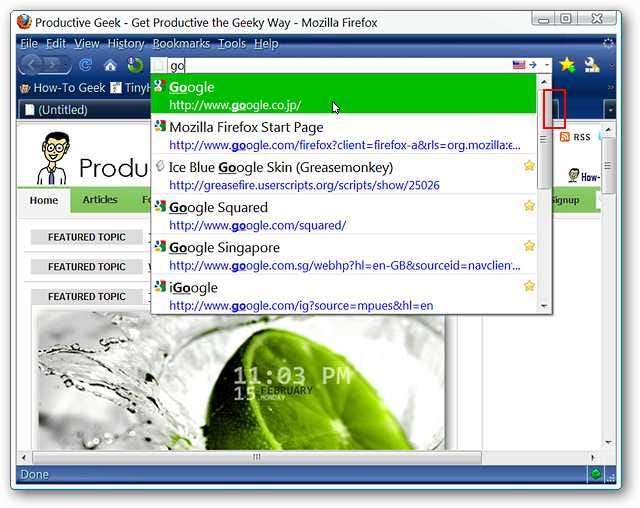Screen dimensions: 640x508
Task: Open the History menu
Action: click(x=126, y=43)
